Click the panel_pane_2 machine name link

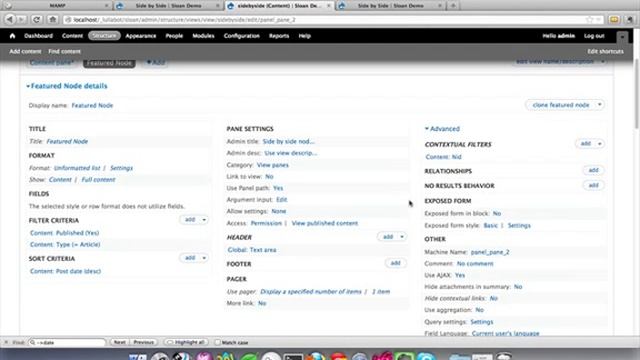pos(490,252)
